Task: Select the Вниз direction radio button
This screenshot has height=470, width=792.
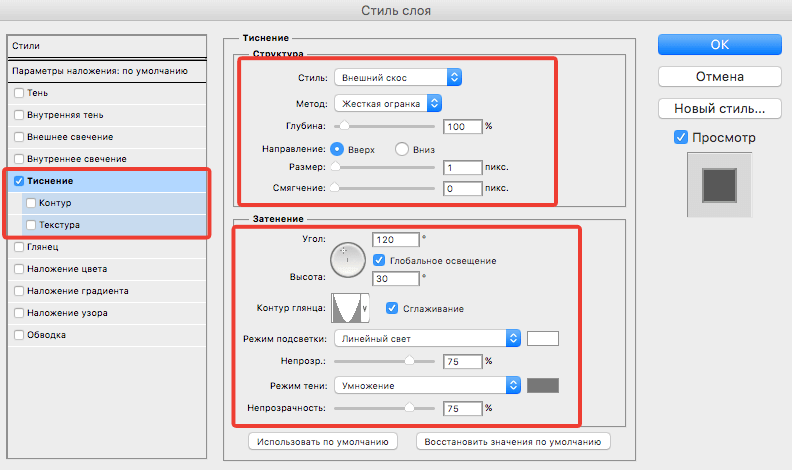Action: coord(403,149)
